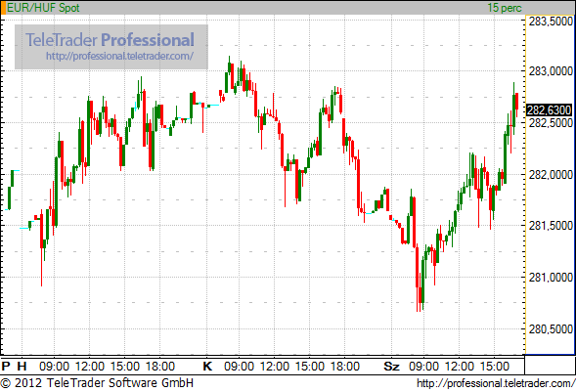Image resolution: width=576 pixels, height=392 pixels.
Task: Click the last 15:00 time label
Action: 494,366
